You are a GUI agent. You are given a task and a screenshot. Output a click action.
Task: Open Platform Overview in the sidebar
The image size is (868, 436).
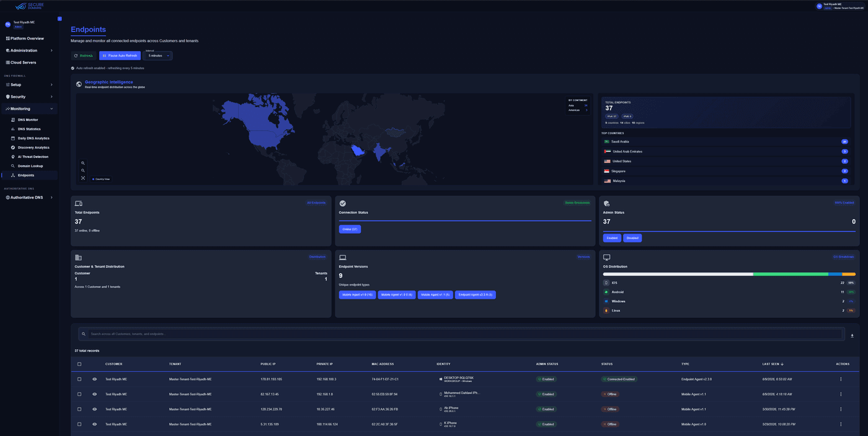[x=29, y=38]
